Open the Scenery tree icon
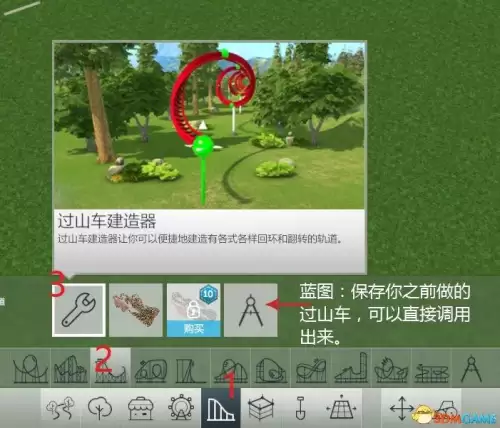This screenshot has height=428, width=500. tap(100, 408)
